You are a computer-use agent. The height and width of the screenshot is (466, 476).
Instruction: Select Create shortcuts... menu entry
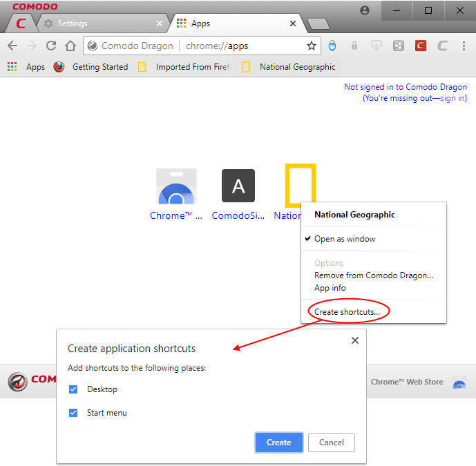click(373, 312)
